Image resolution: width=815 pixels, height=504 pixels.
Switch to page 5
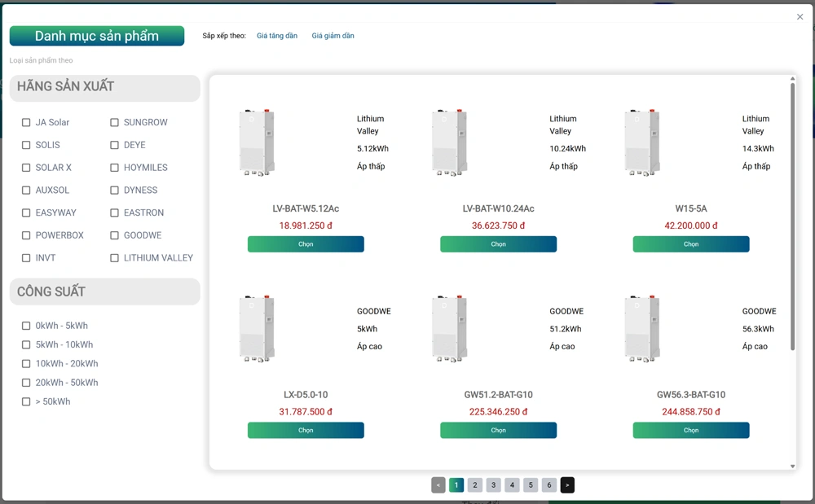tap(531, 484)
